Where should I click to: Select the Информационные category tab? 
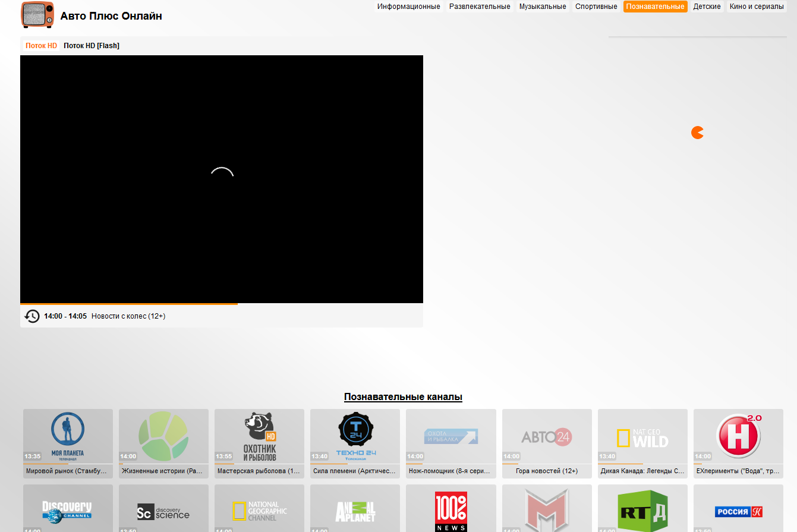click(409, 6)
